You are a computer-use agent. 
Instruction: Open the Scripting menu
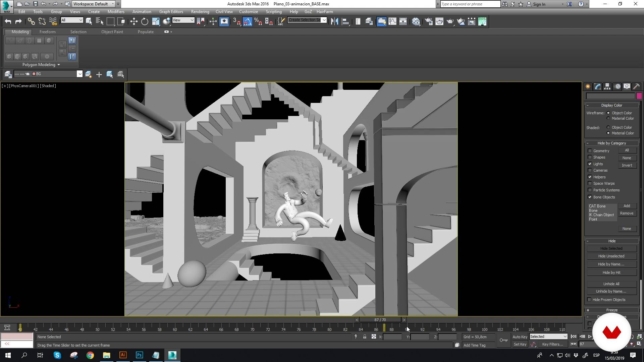click(274, 11)
